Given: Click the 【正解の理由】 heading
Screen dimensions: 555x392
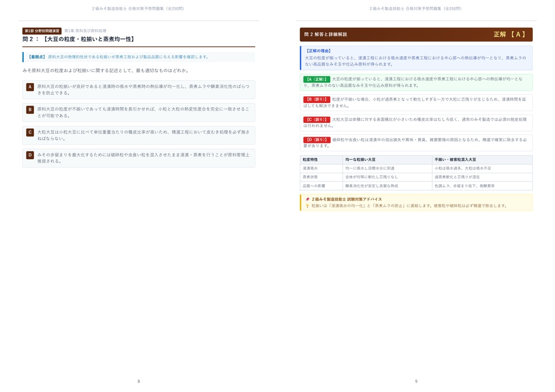Looking at the screenshot, I should pos(319,51).
